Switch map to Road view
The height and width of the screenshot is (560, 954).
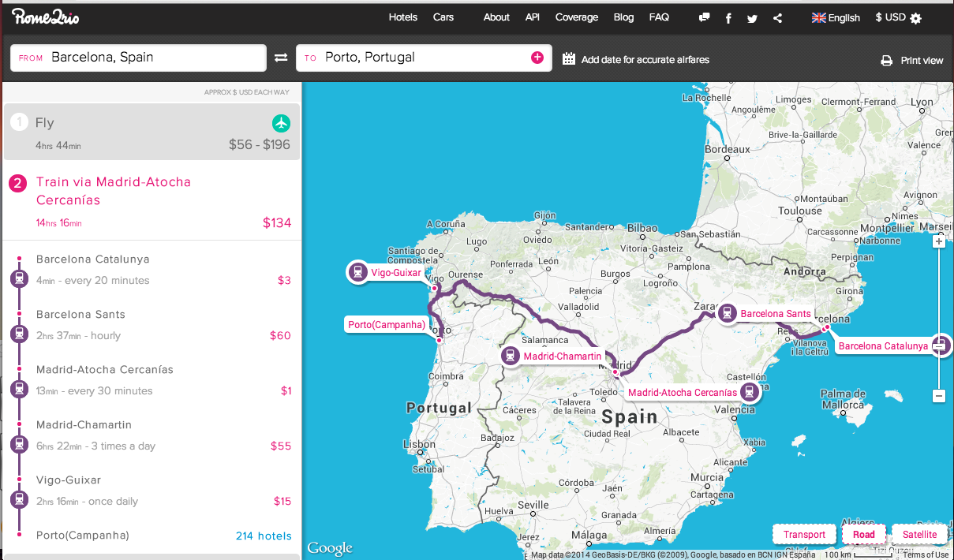pos(864,535)
